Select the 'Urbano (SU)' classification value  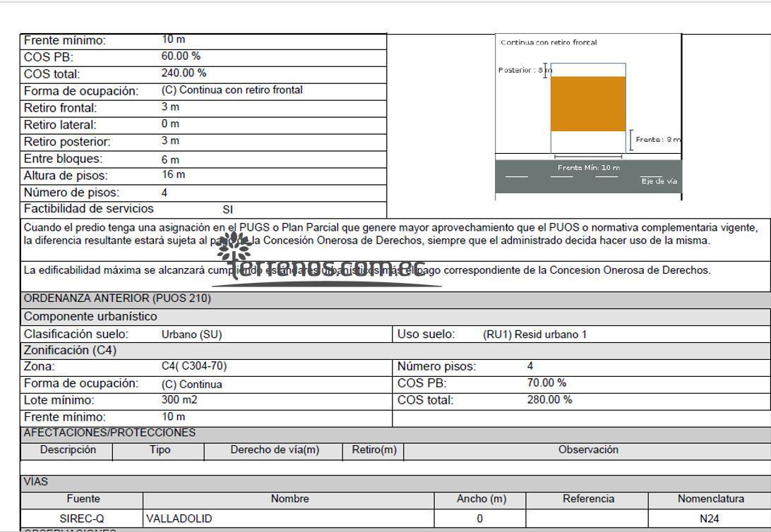point(192,334)
